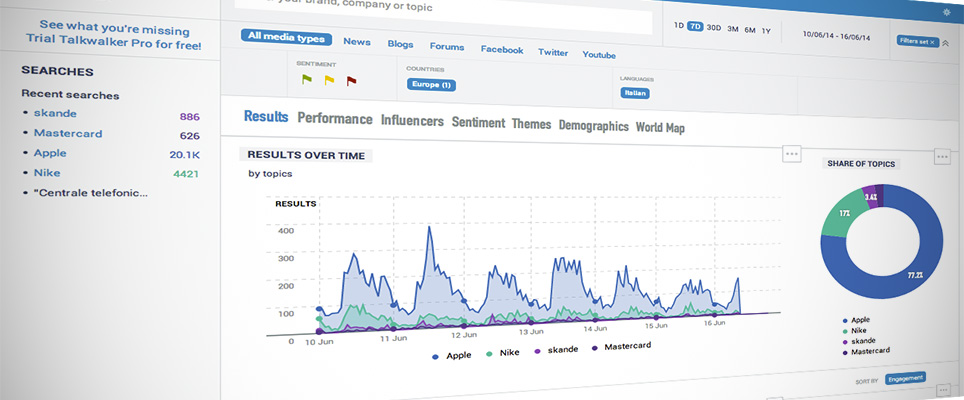Click the 626 count beside Mastercard
964x400 pixels.
pyautogui.click(x=189, y=136)
